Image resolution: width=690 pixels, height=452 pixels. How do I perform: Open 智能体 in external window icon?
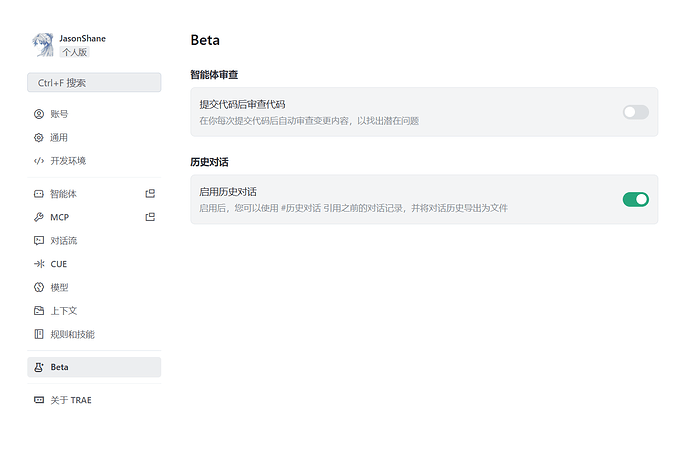(150, 194)
